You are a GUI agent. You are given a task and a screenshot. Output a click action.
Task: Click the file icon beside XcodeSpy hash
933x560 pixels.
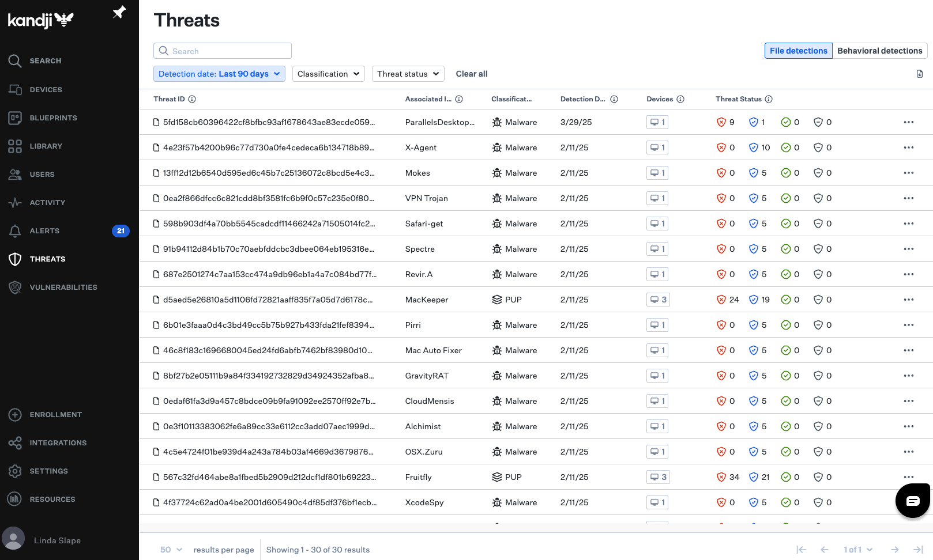156,502
